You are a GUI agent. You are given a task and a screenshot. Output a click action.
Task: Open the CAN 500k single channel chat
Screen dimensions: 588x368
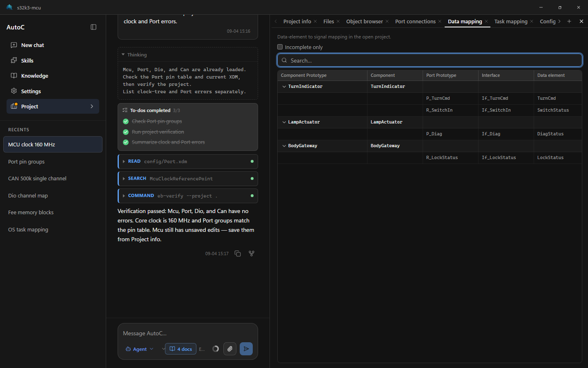click(53, 178)
